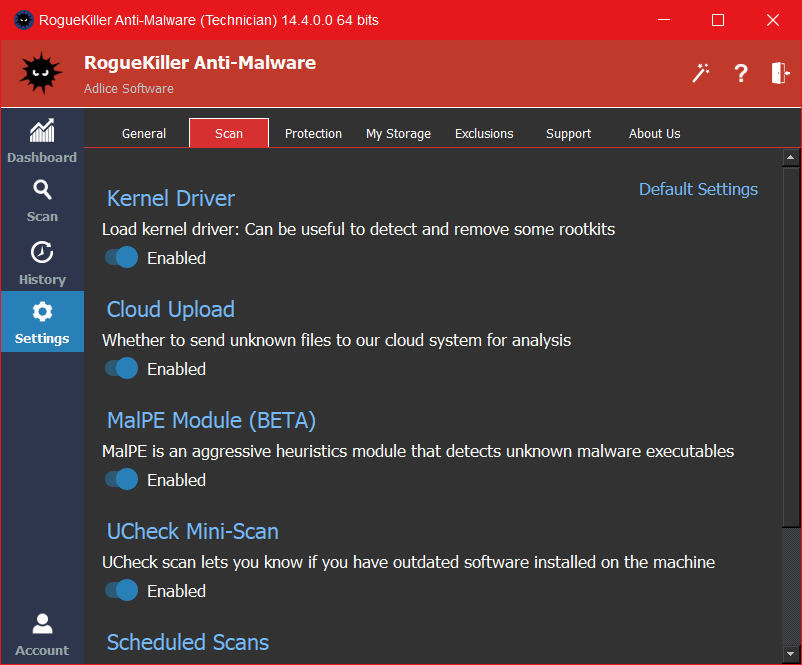Open the Dashboard section in sidebar
Viewport: 802px width, 665px height.
42,141
